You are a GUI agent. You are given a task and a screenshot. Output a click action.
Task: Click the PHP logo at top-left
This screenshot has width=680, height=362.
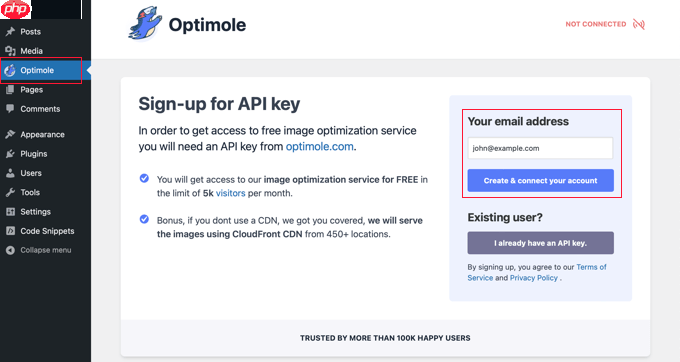[16, 10]
